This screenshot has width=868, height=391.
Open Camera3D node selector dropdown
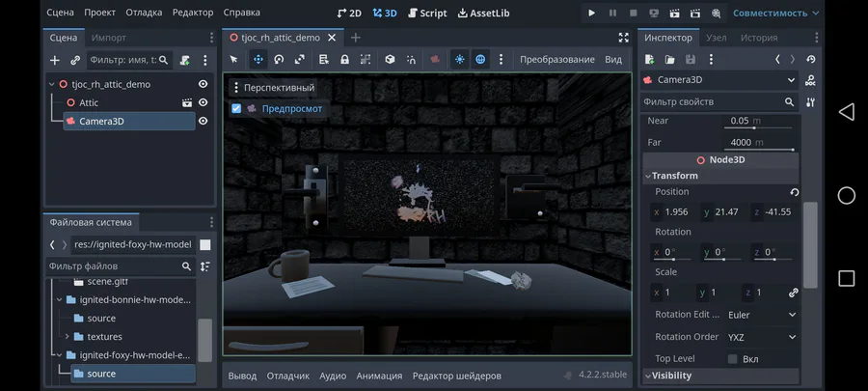(719, 80)
